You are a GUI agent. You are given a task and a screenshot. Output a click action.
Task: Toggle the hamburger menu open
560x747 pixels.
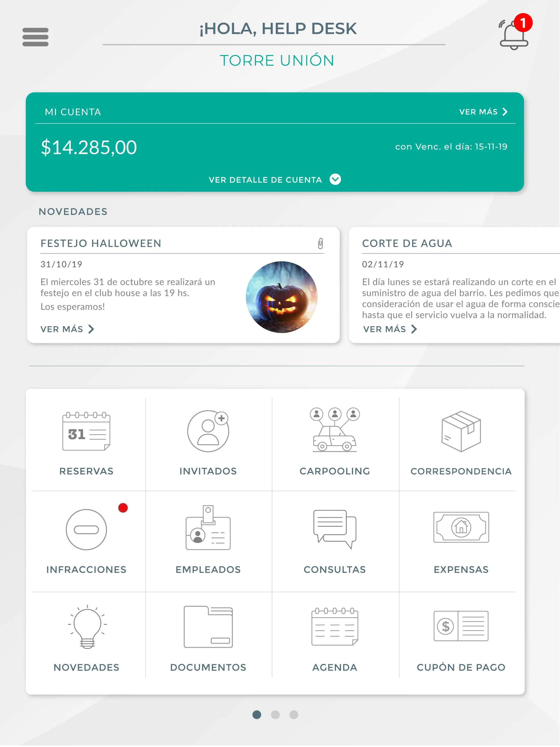tap(35, 36)
